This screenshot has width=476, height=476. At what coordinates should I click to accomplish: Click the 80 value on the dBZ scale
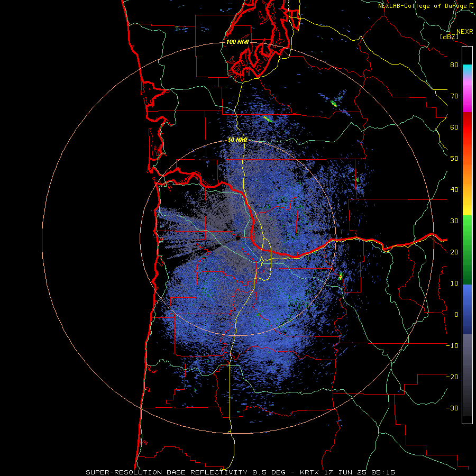click(454, 65)
